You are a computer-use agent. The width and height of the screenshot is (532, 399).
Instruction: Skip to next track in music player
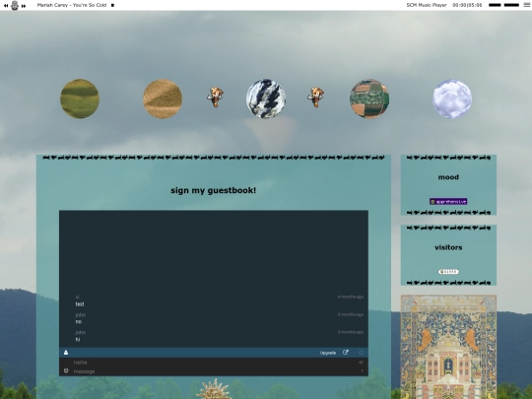click(x=24, y=6)
